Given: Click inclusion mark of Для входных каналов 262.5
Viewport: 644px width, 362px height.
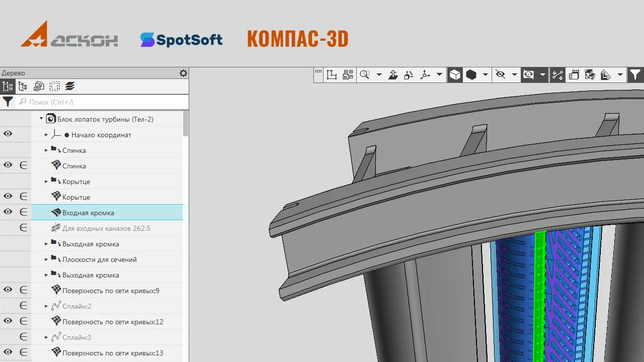Looking at the screenshot, I should [x=23, y=228].
